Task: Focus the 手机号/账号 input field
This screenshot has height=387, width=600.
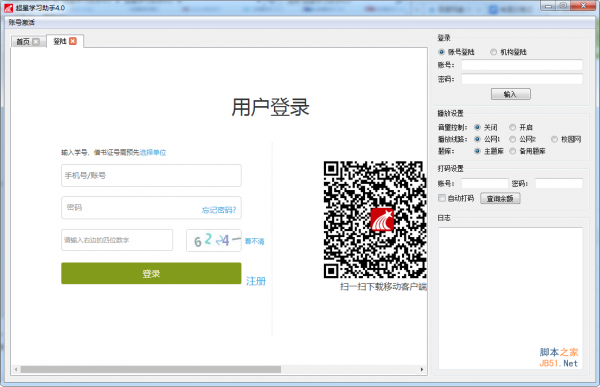Action: coord(151,175)
